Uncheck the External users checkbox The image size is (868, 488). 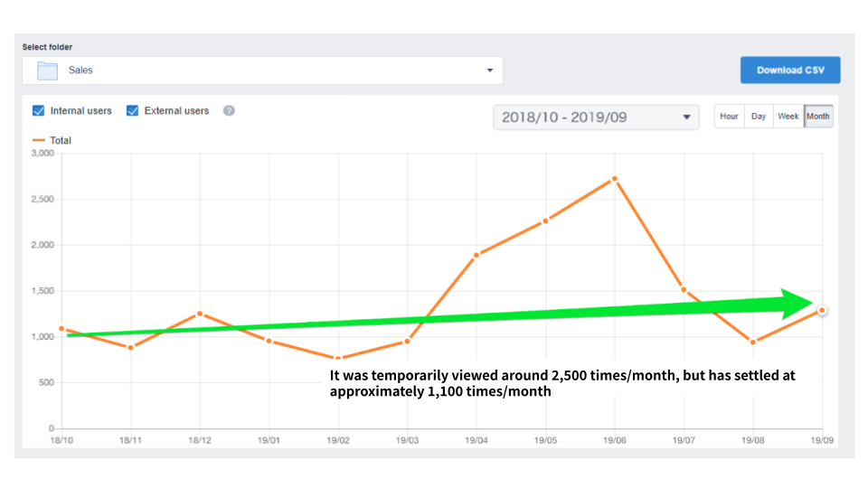(x=133, y=111)
